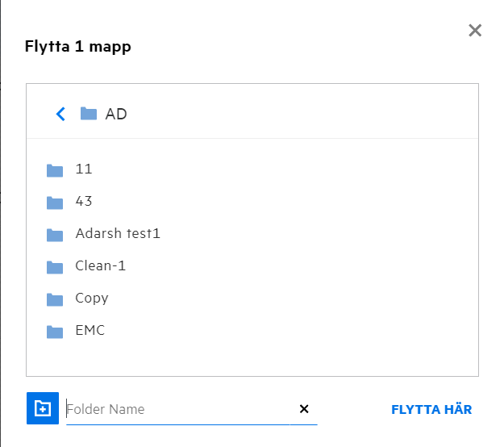Close the Flytta 1 mapp dialog
The height and width of the screenshot is (447, 504).
pos(475,31)
